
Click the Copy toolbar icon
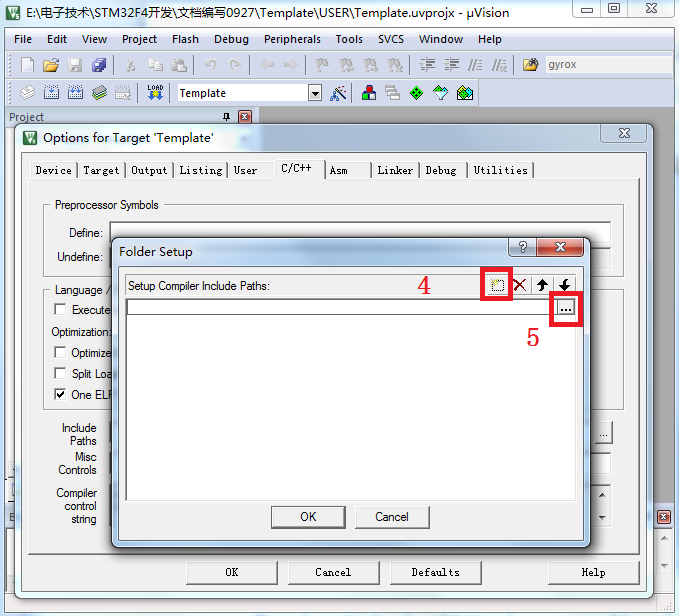(155, 65)
